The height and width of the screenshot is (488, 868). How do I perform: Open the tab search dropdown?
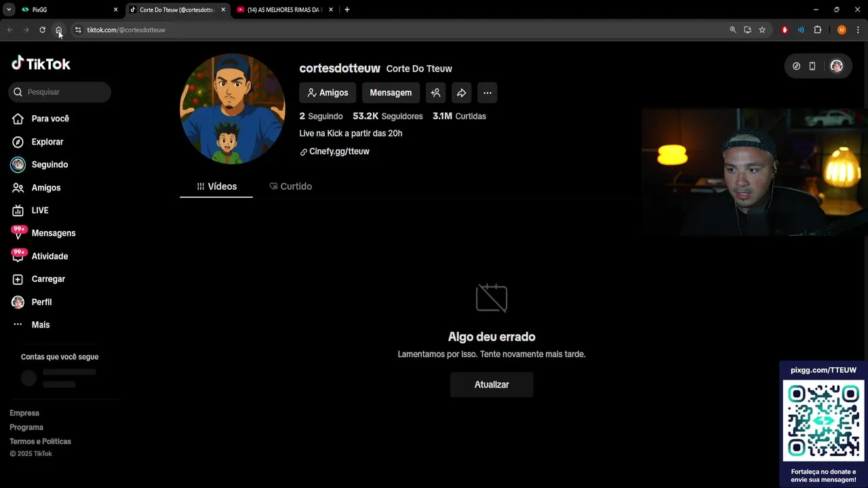click(x=9, y=10)
